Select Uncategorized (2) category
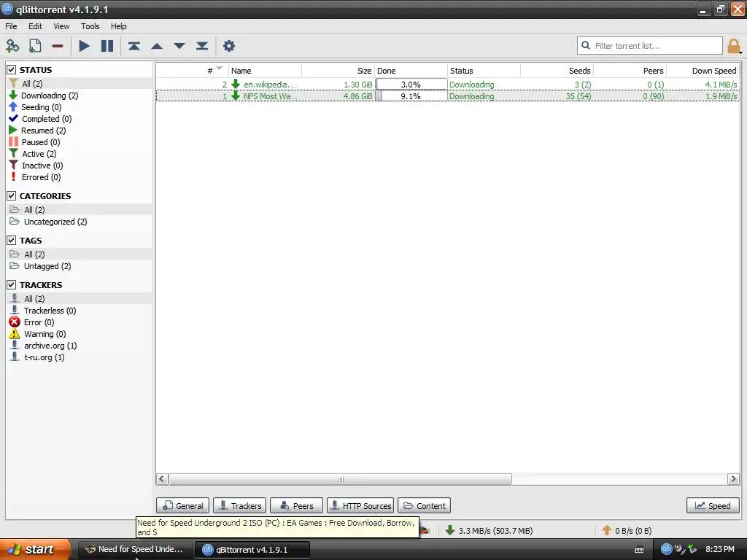This screenshot has height=560, width=747. tap(55, 222)
